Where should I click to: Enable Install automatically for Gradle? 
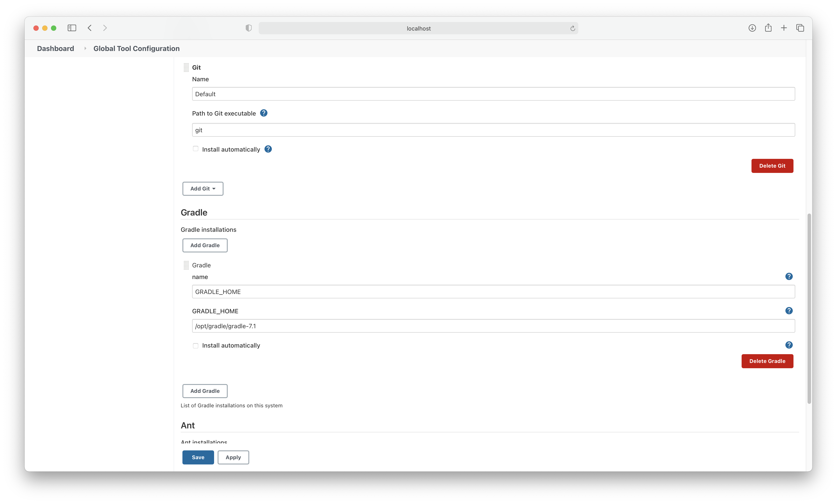click(x=196, y=346)
